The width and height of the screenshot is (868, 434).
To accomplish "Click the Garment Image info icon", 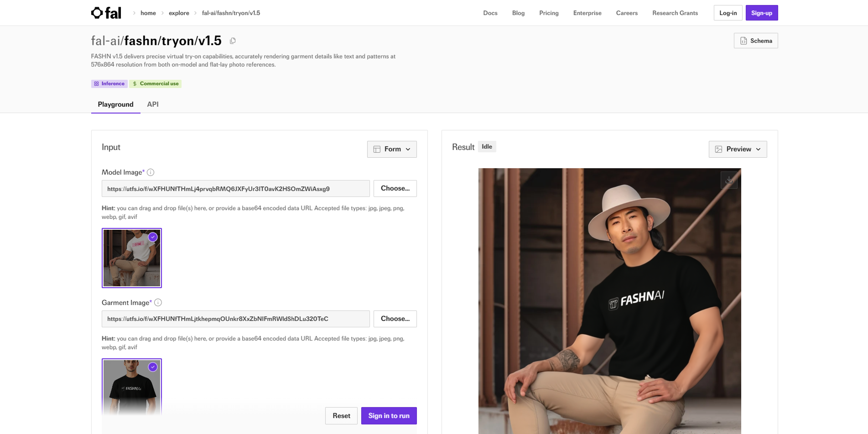I will coord(158,303).
